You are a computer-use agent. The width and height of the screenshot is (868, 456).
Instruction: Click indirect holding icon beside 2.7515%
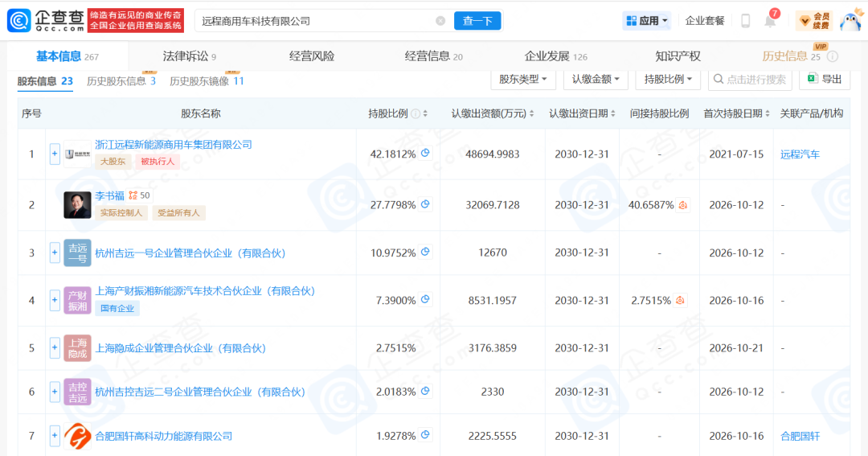click(681, 300)
